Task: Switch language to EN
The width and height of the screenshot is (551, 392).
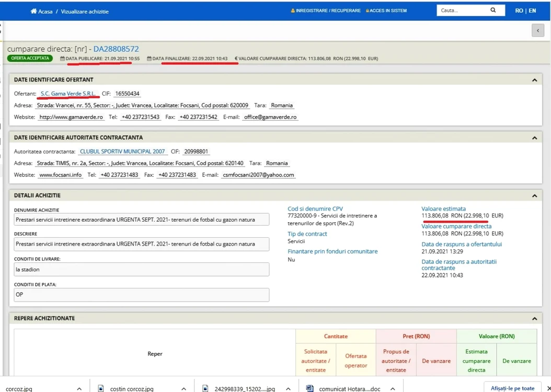Action: pyautogui.click(x=532, y=10)
